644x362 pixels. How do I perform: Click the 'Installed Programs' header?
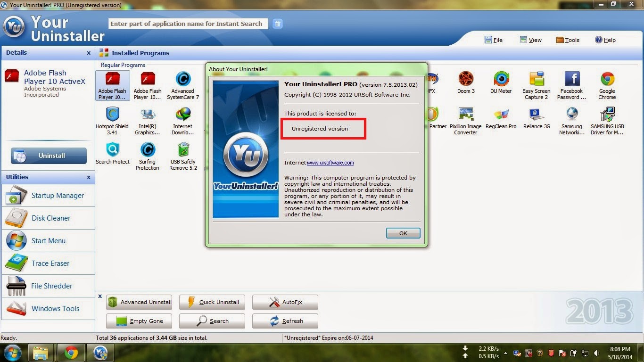coord(140,53)
